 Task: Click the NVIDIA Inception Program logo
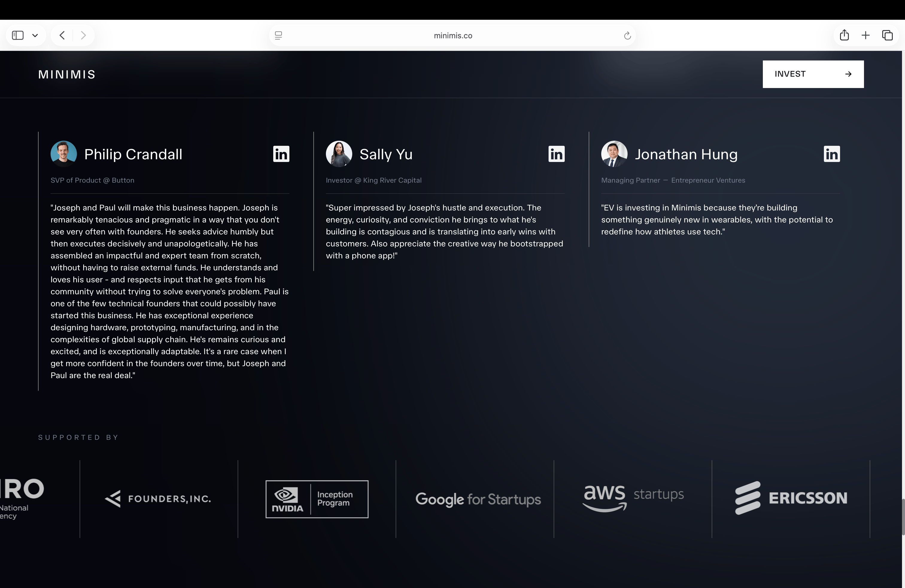317,499
